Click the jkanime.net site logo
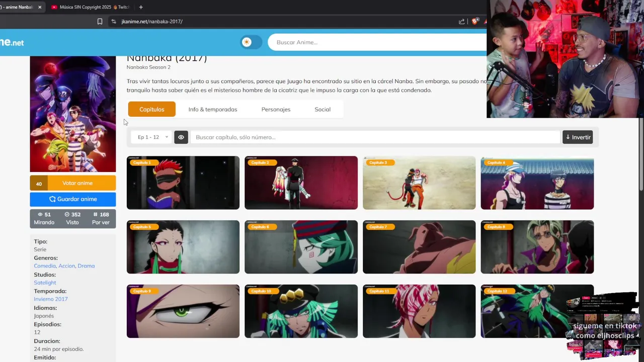The image size is (644, 362). pyautogui.click(x=12, y=43)
